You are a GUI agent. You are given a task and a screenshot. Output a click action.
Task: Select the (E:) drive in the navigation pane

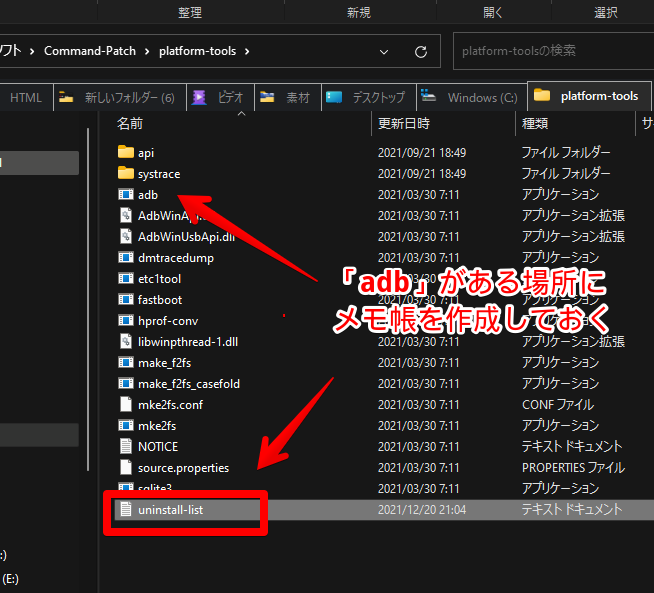[10, 578]
